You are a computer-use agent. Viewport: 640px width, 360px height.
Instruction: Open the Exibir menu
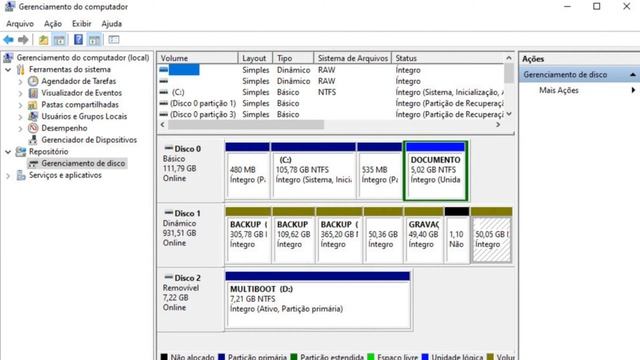[82, 24]
